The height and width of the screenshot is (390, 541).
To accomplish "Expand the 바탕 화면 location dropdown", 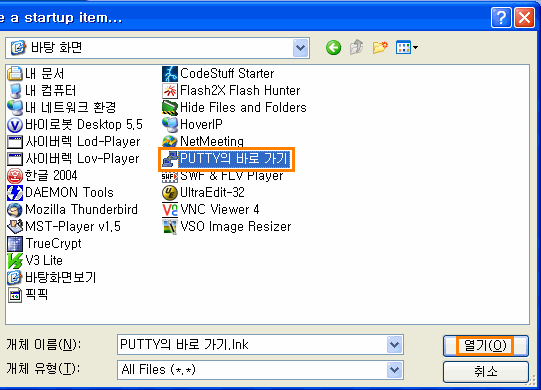I will (x=300, y=48).
